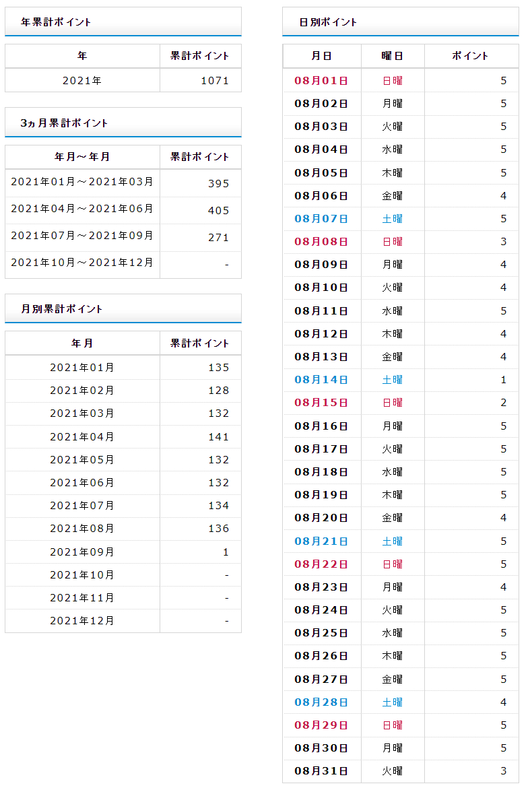Select the 08月30日 date
The width and height of the screenshot is (532, 794).
click(321, 748)
